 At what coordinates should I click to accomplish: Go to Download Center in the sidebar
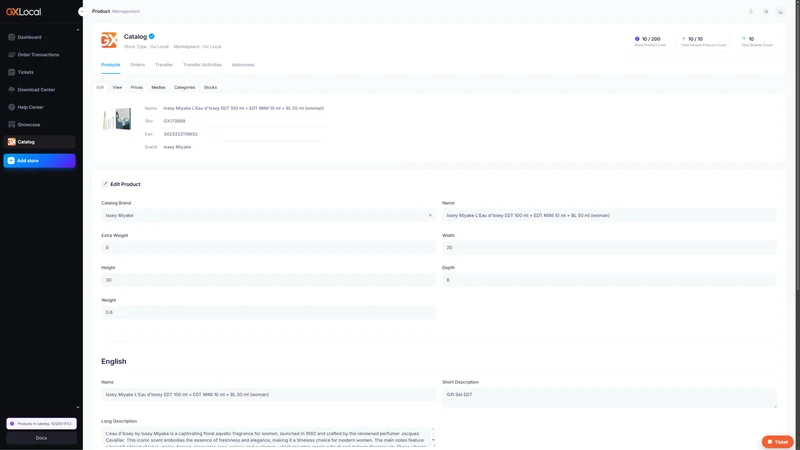click(39, 89)
